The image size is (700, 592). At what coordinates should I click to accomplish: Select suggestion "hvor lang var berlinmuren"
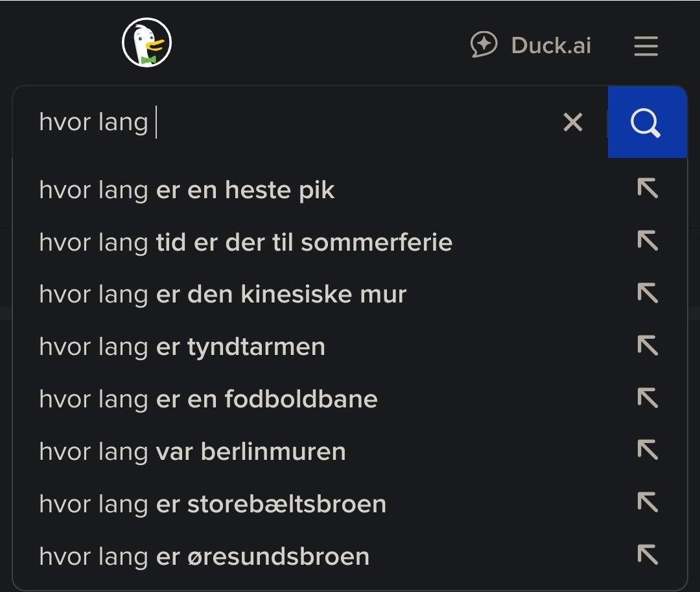pos(192,451)
